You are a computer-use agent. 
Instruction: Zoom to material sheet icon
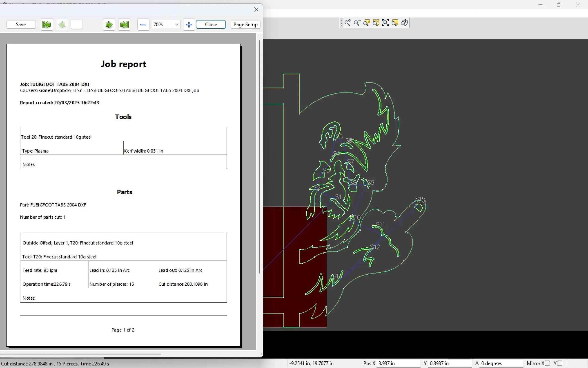point(395,23)
